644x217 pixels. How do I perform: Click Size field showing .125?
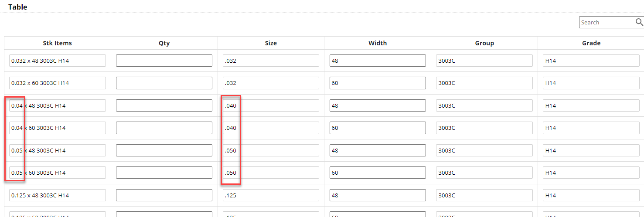[271, 195]
